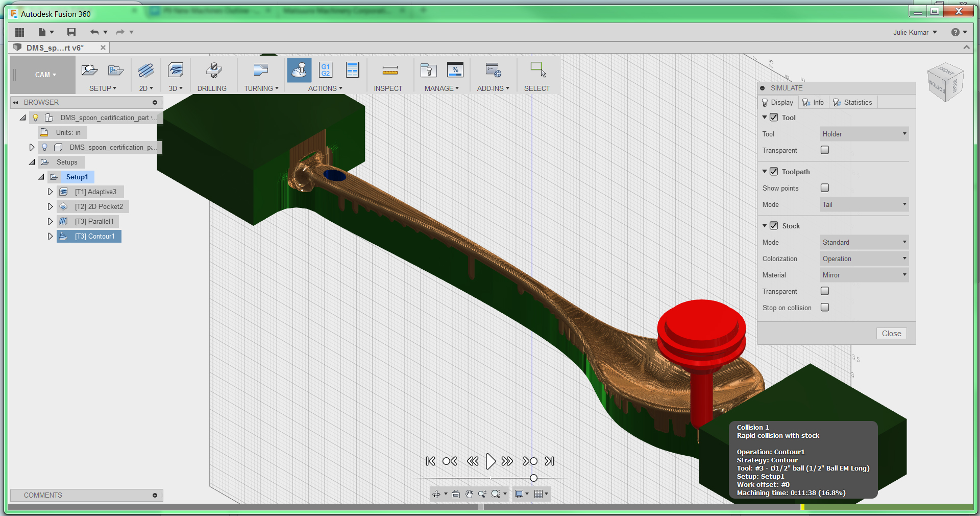The image size is (980, 516).
Task: Uncheck the Toolpath section checkbox
Action: (774, 172)
